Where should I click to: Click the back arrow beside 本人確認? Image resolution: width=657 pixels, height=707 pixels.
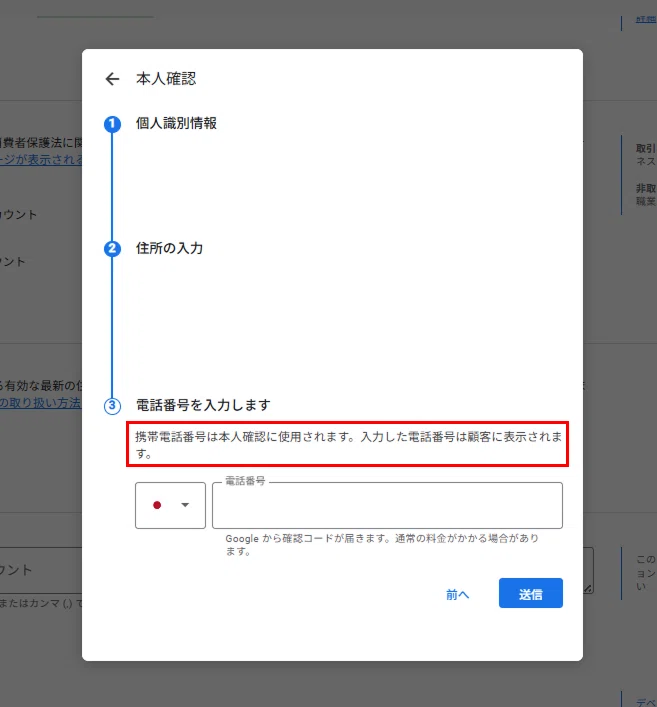point(112,79)
